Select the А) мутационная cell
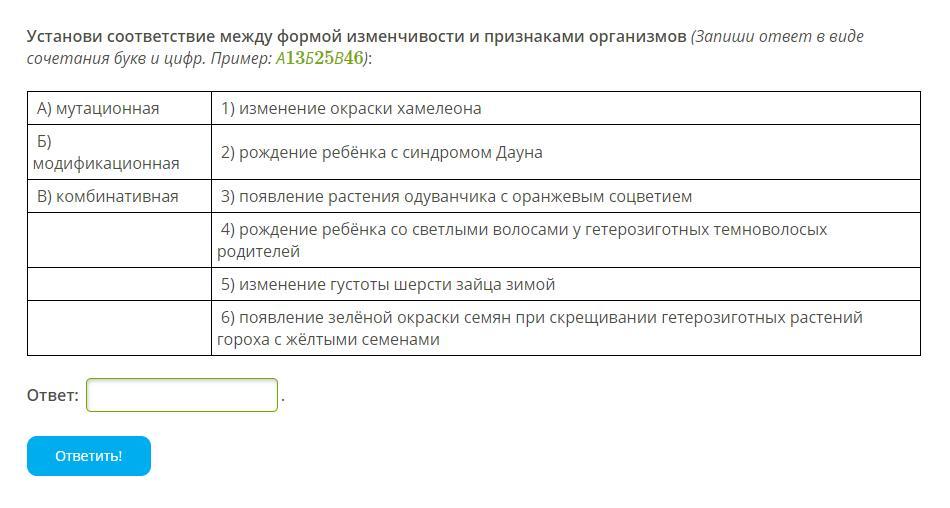The width and height of the screenshot is (950, 508). point(119,109)
